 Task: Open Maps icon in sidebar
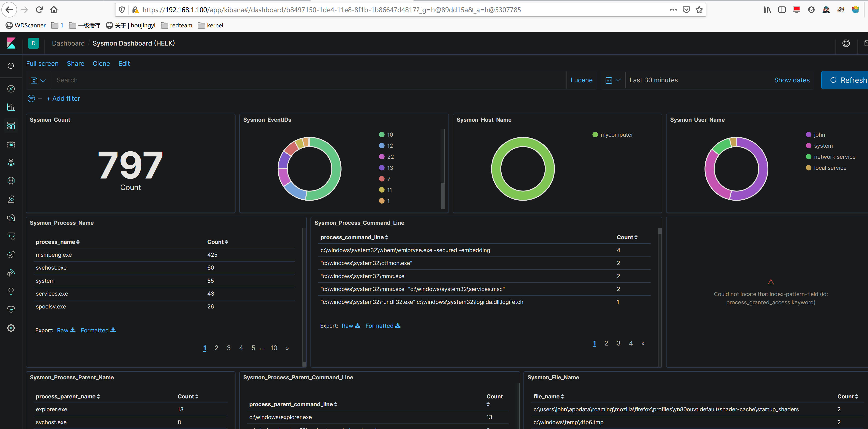11,162
